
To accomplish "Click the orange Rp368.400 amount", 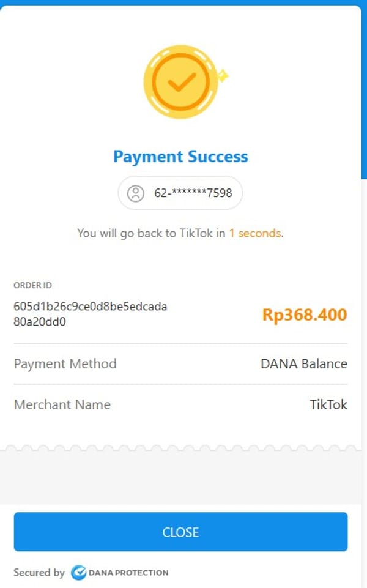I will click(x=305, y=315).
